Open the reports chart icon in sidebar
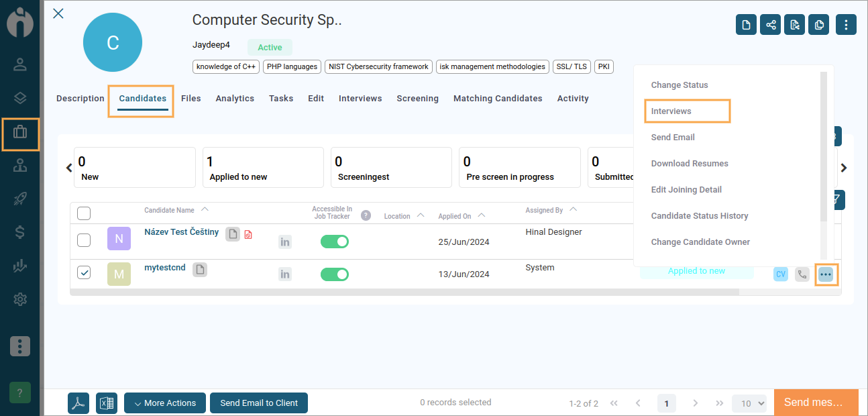868x416 pixels. (20, 266)
